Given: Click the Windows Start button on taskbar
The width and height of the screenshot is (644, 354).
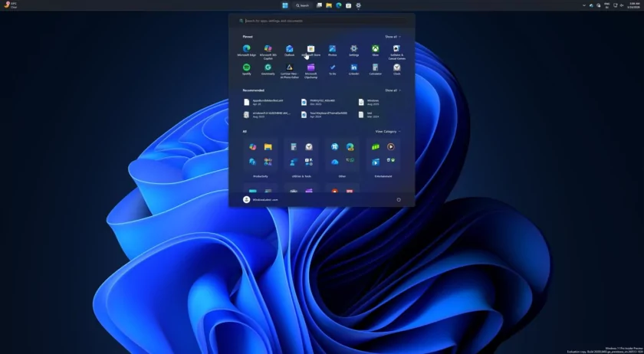Looking at the screenshot, I should point(285,5).
